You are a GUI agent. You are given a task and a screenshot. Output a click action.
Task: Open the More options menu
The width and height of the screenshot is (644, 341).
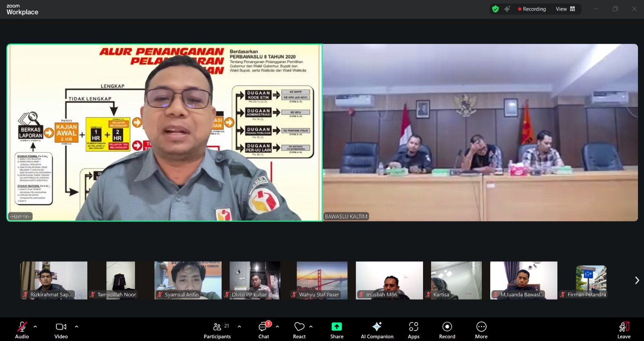(x=481, y=330)
